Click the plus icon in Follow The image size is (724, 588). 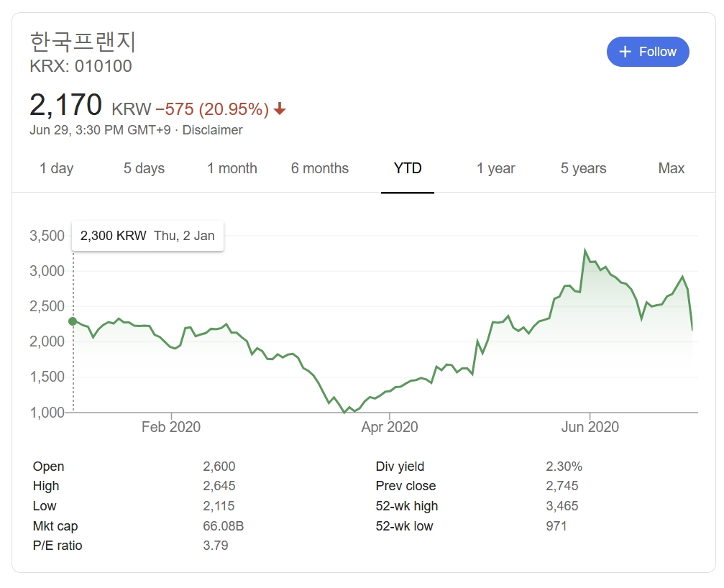click(x=625, y=52)
